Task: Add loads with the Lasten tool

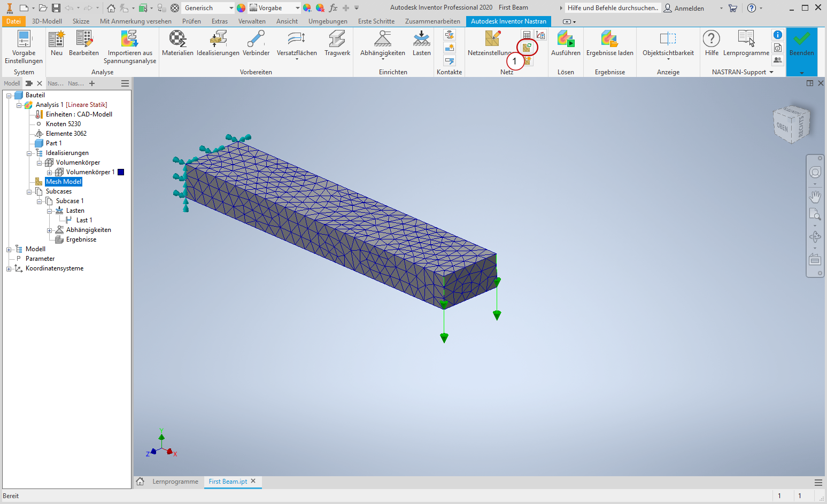Action: pyautogui.click(x=421, y=43)
